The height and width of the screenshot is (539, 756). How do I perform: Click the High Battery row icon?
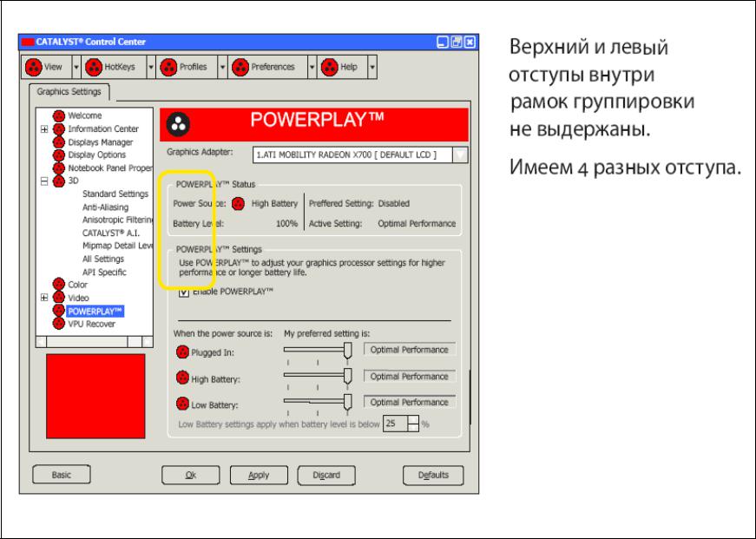click(182, 378)
